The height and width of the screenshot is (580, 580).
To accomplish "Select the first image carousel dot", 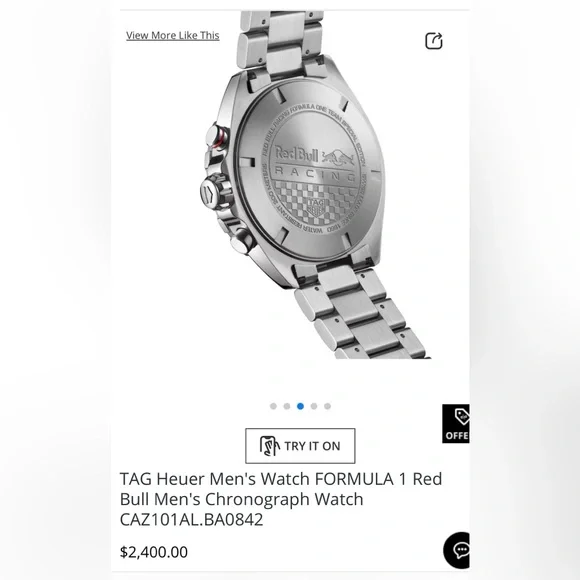I will click(x=273, y=406).
